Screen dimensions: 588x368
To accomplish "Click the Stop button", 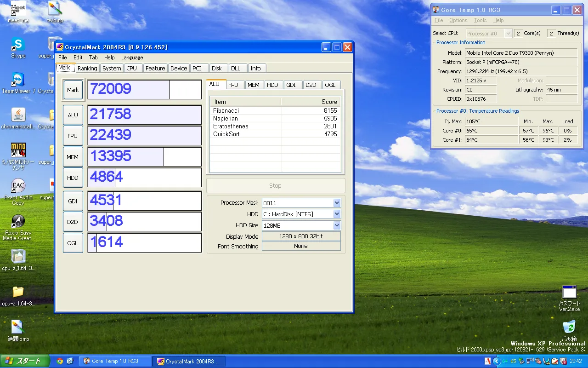I will [275, 185].
